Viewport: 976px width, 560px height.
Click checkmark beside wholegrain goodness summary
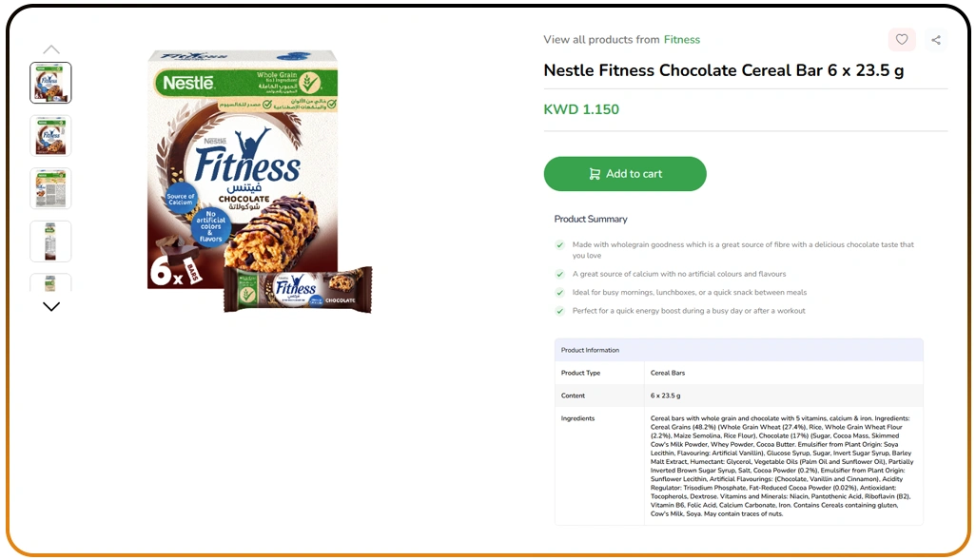click(x=559, y=244)
